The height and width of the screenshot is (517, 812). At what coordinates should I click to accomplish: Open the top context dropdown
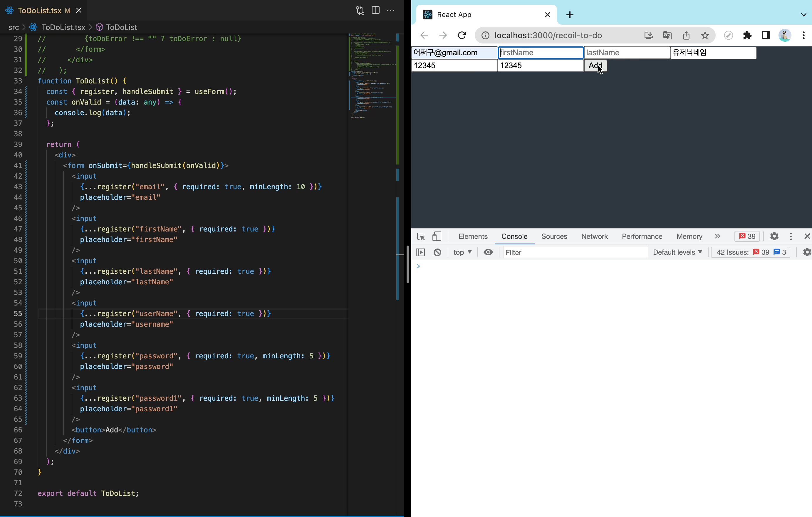coord(462,252)
